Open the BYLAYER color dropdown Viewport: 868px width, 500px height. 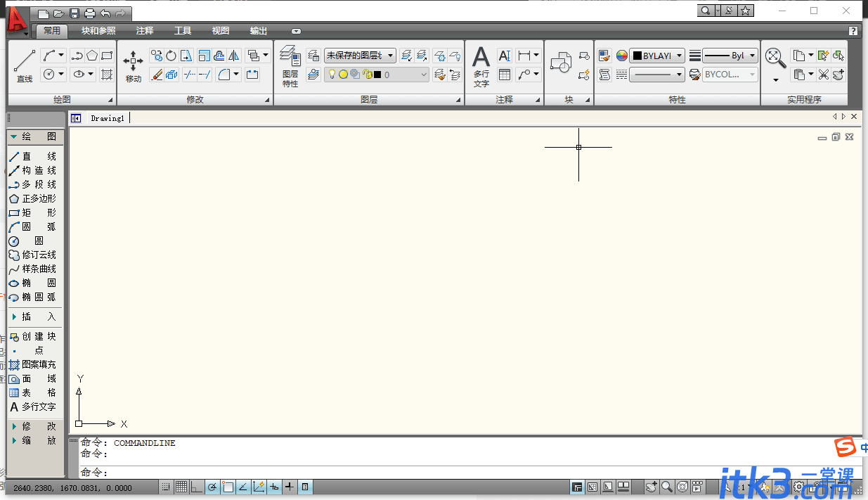pyautogui.click(x=657, y=56)
